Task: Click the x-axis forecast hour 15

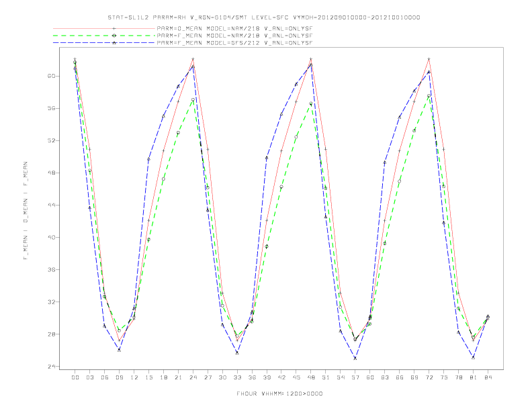Action: [148, 377]
